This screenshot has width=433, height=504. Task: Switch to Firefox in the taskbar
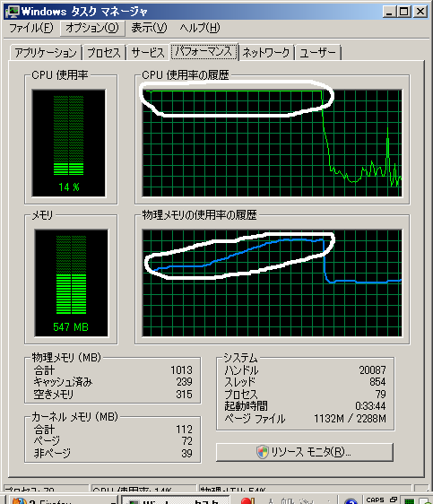point(63,500)
